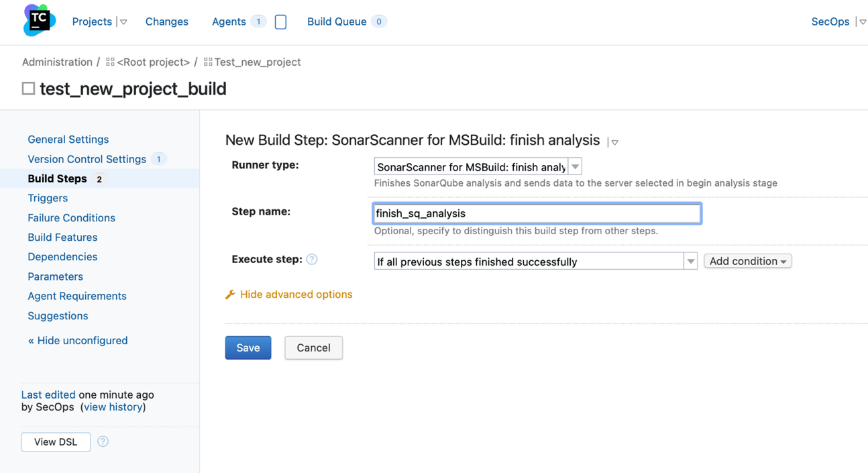
Task: Click the View DSL button
Action: point(56,441)
